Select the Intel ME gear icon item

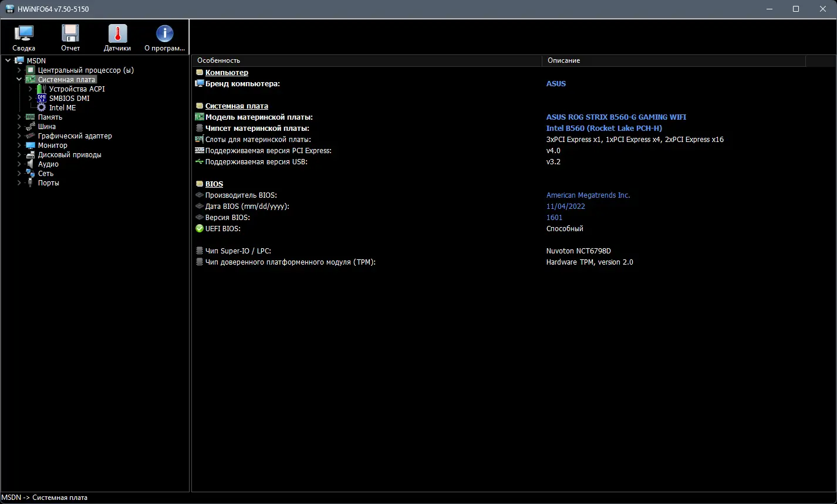tap(42, 108)
